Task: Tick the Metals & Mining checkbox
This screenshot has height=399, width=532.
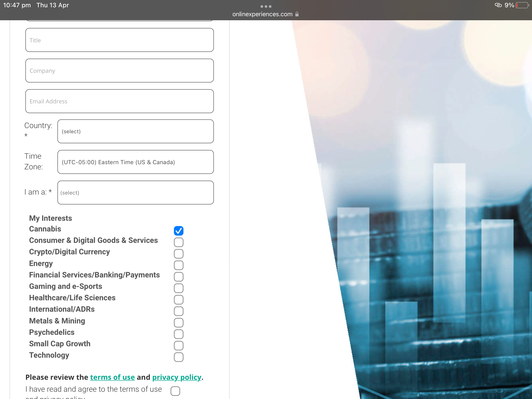Action: [178, 323]
